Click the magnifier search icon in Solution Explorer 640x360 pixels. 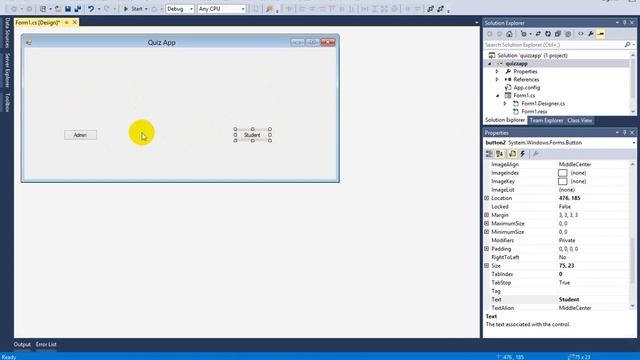[627, 44]
